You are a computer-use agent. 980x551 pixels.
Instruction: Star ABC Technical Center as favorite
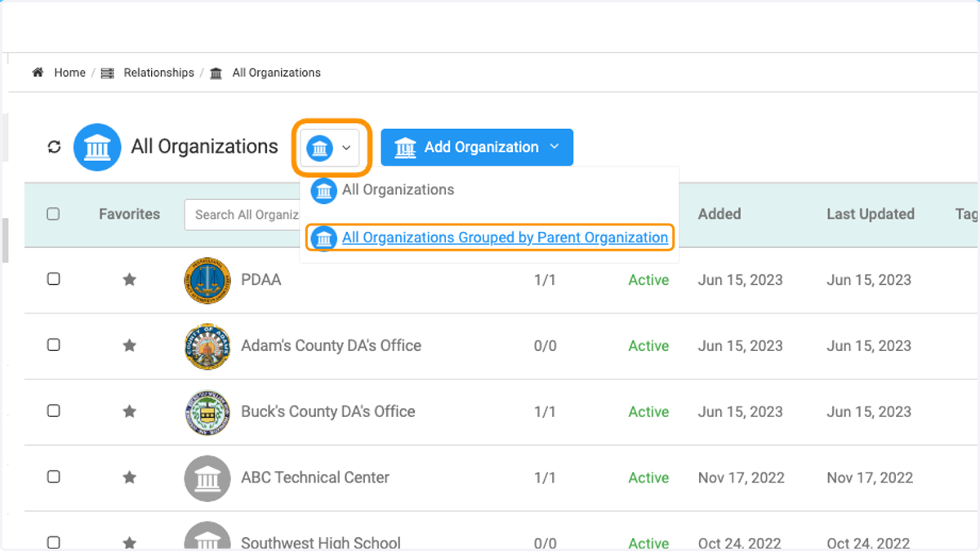click(x=129, y=478)
